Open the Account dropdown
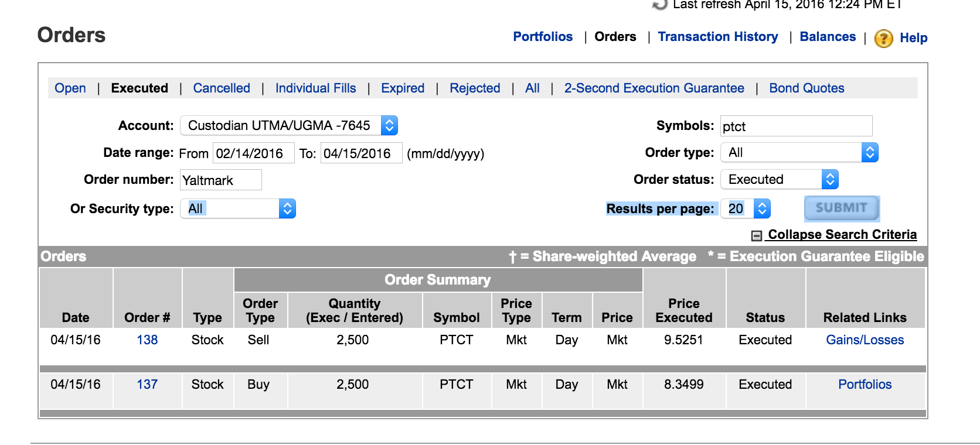980x445 pixels. (x=289, y=125)
